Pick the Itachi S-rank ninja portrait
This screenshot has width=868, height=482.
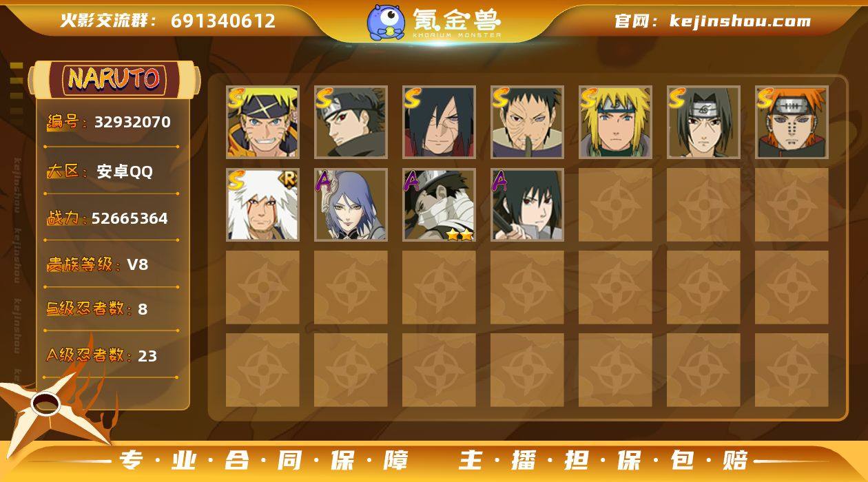703,122
